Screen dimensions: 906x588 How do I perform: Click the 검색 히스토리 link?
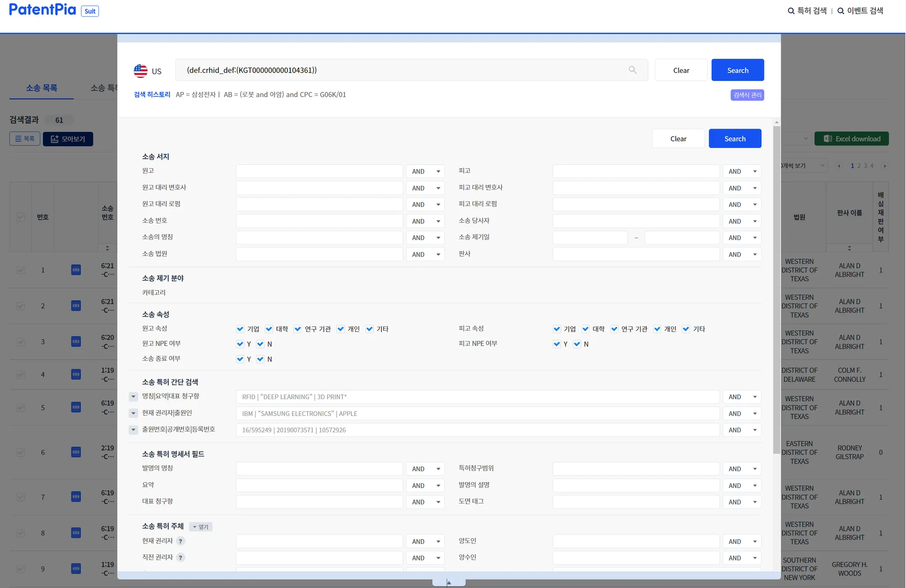(152, 95)
